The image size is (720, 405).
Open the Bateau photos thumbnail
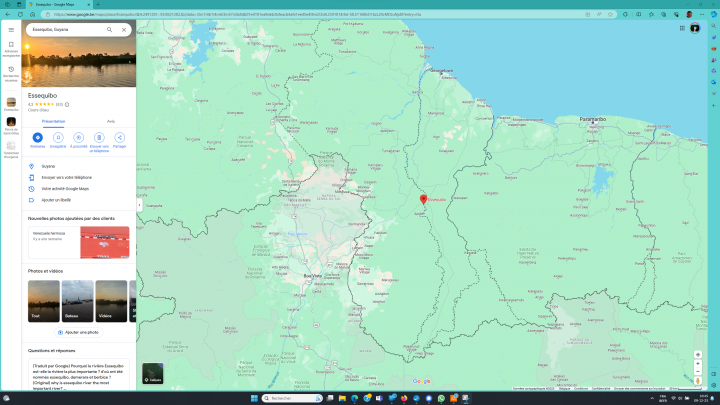pos(78,301)
